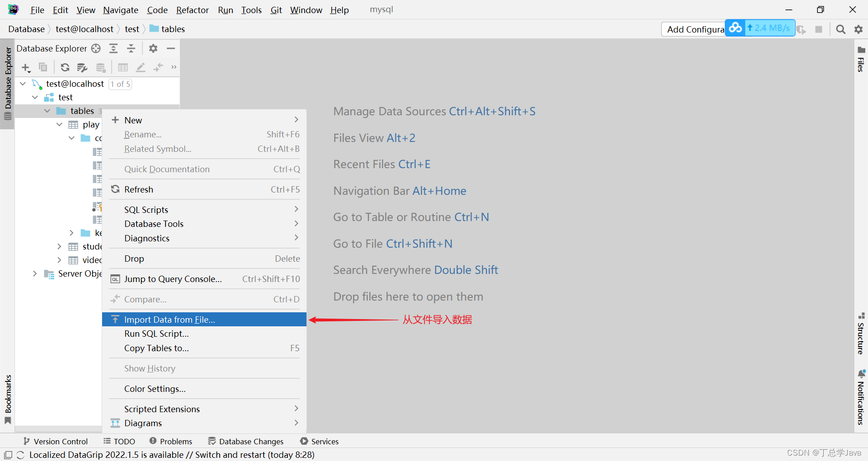This screenshot has width=868, height=461.
Task: Click the open table editor grid icon
Action: click(123, 67)
